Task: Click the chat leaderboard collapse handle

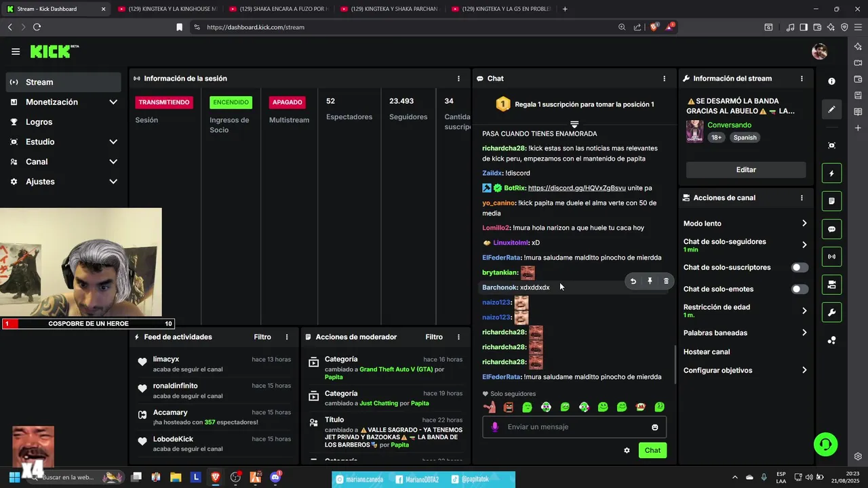Action: tap(574, 124)
